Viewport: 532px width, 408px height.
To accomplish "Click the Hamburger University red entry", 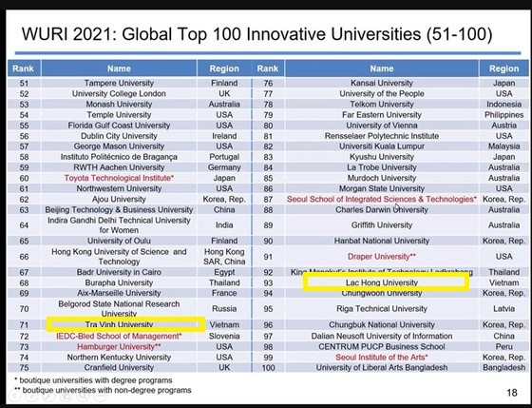I will click(119, 346).
